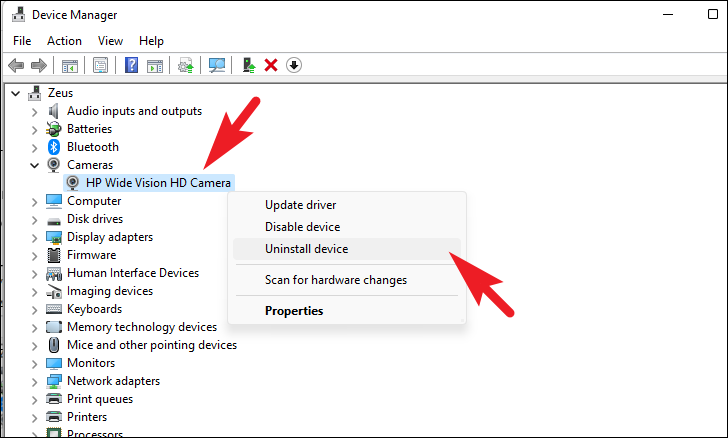This screenshot has width=728, height=438.
Task: Select the Bluetooth tree item
Action: tap(92, 147)
